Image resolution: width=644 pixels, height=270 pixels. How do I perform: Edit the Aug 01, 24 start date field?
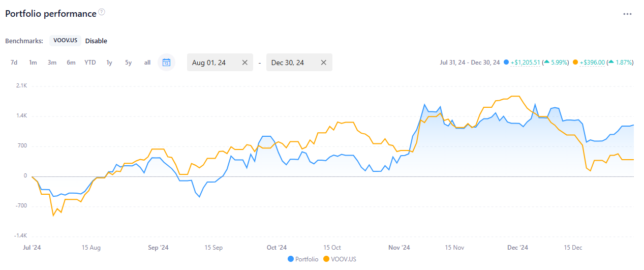click(220, 63)
